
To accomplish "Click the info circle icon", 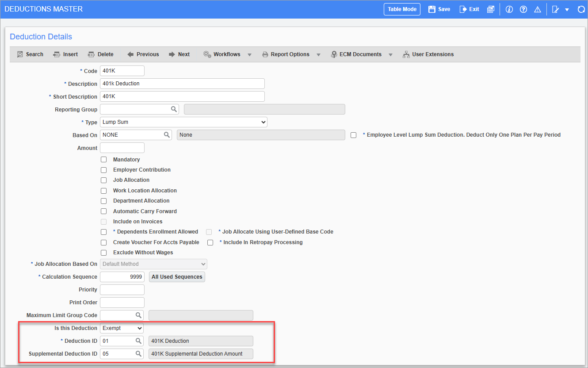I will (509, 9).
